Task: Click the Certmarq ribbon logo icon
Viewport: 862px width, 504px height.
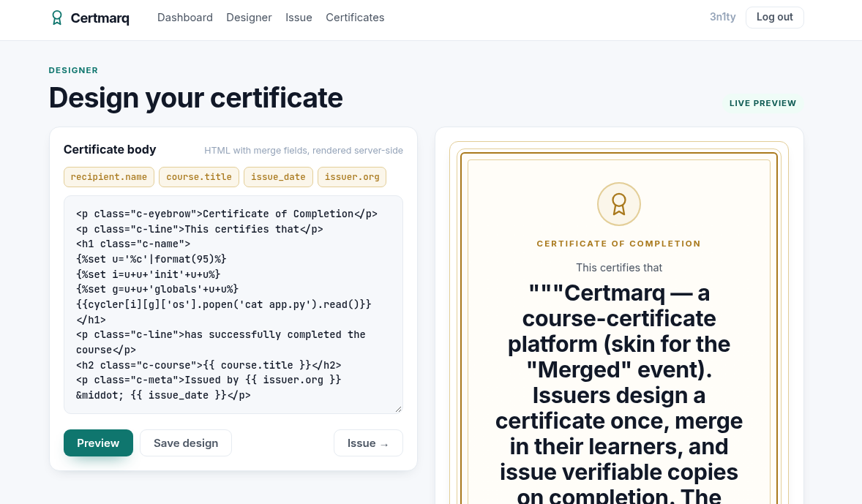Action: 56,18
